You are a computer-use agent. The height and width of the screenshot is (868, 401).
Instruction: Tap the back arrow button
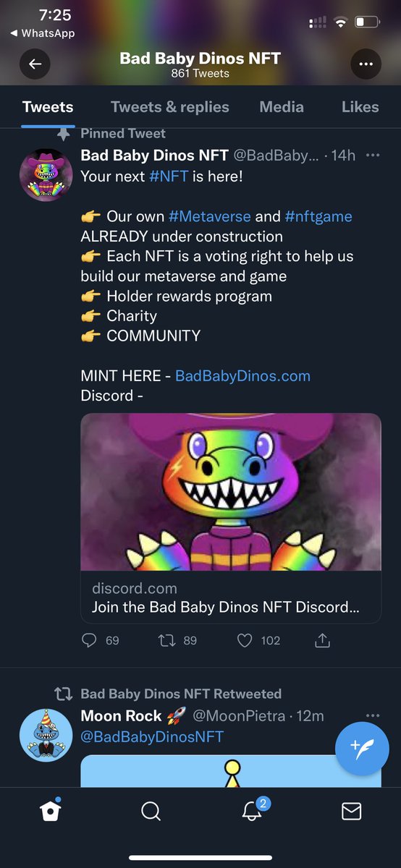point(35,64)
